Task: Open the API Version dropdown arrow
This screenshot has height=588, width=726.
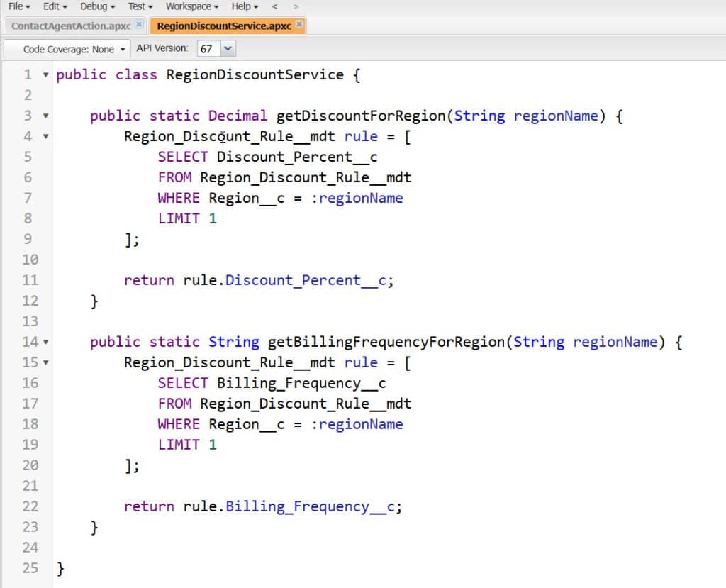Action: [x=228, y=49]
